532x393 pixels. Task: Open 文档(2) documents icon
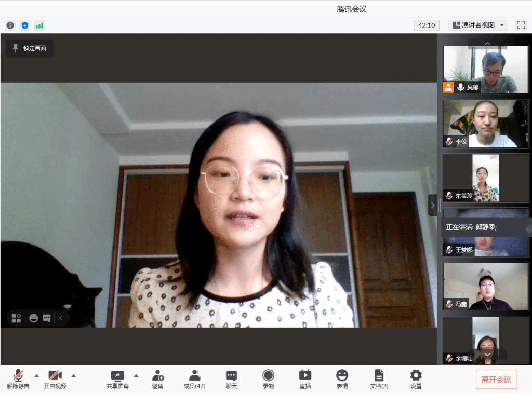point(379,378)
